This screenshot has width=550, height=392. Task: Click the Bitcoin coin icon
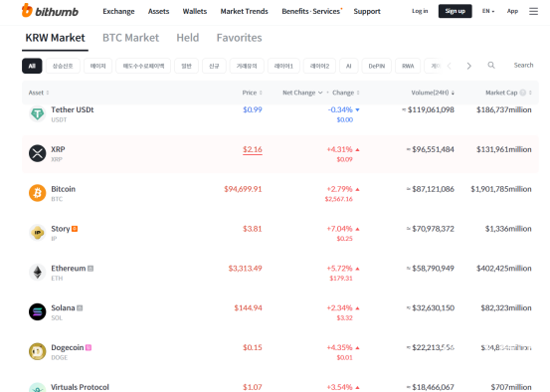37,193
